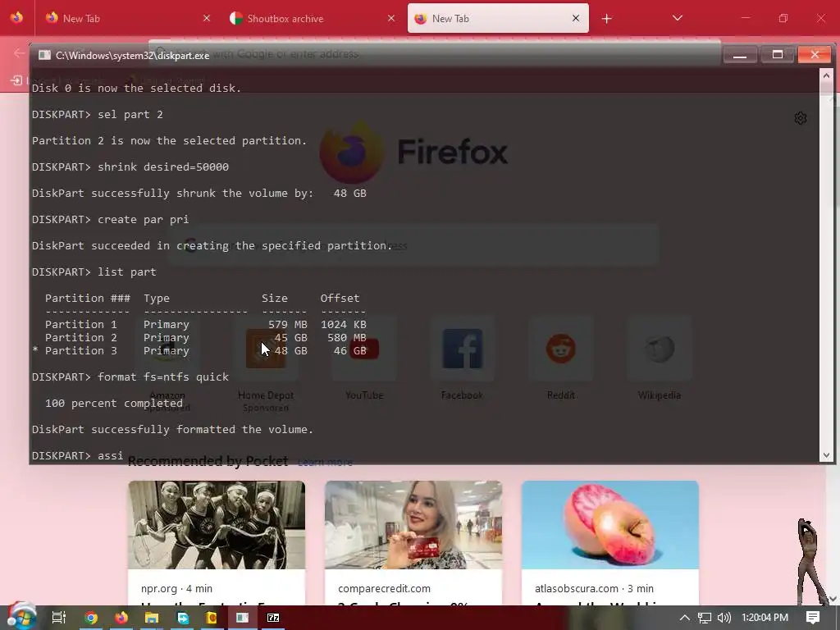Screen dimensions: 840x630
Task: Close the Shoutbox archive tab
Action: (x=391, y=18)
